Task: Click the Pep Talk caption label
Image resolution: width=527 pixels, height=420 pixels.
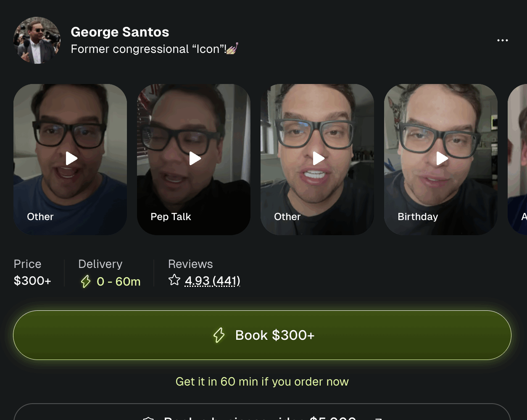Action: pyautogui.click(x=171, y=217)
